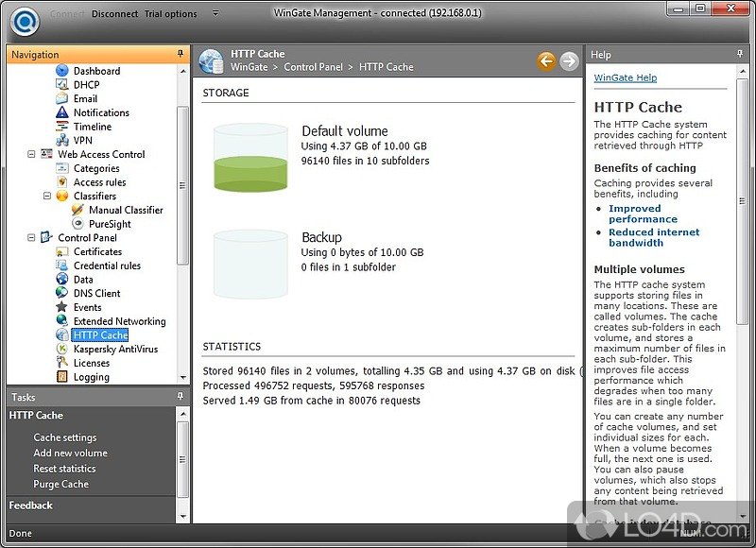Click the Dashboard icon in navigation tree

(x=62, y=71)
